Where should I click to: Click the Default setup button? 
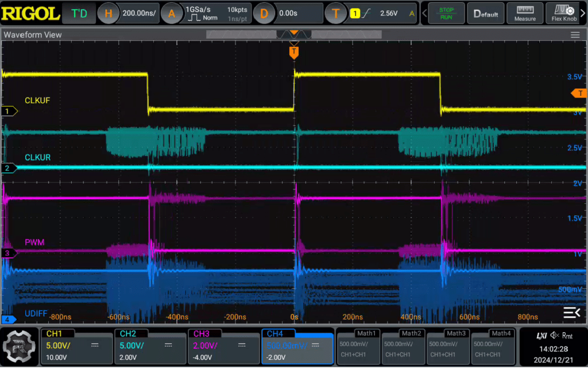point(486,14)
